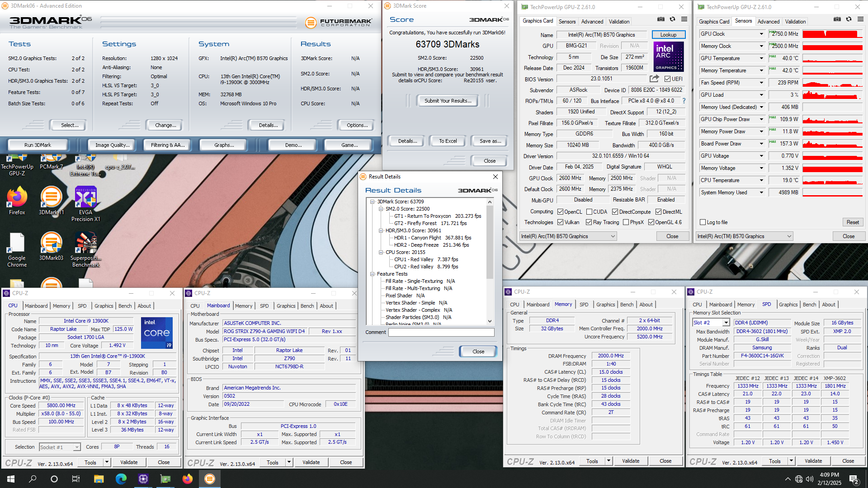Open EVGA Precision X1 desktop icon
Image resolution: width=868 pixels, height=488 pixels.
[x=85, y=204]
